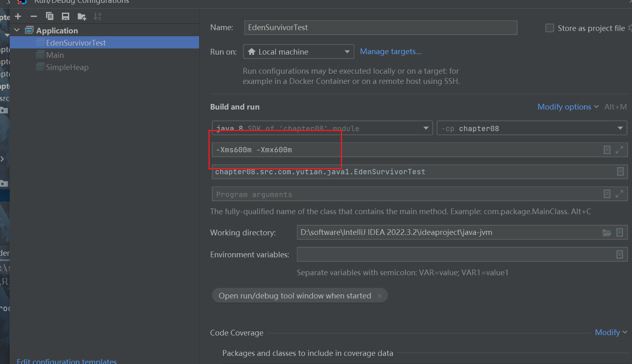Click the Sort Configurations alphabetically icon
632x364 pixels.
point(97,16)
